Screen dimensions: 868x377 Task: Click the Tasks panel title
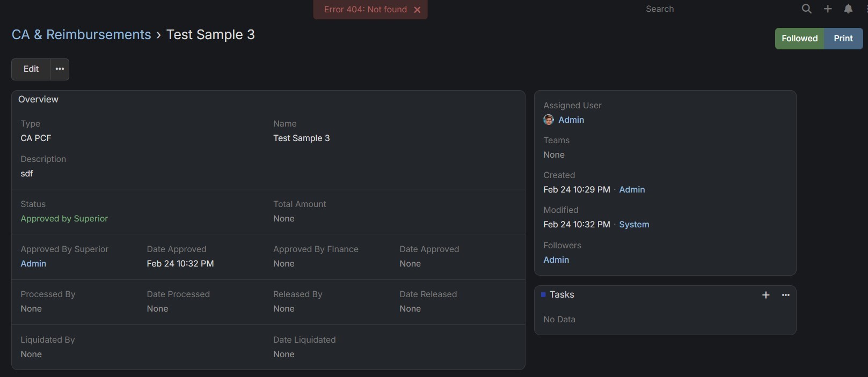562,295
